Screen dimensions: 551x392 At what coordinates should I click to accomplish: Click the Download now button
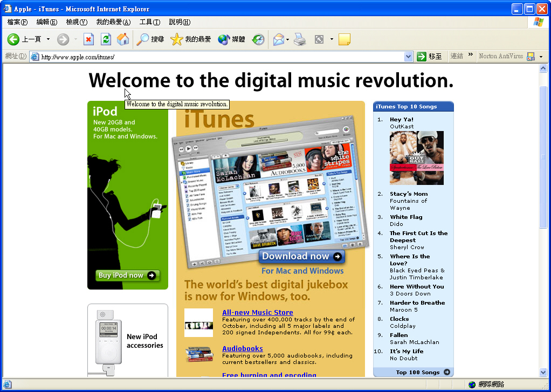[302, 256]
